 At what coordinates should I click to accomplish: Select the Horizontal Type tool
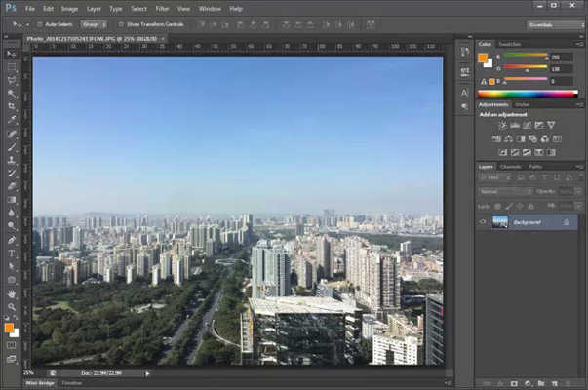click(12, 253)
